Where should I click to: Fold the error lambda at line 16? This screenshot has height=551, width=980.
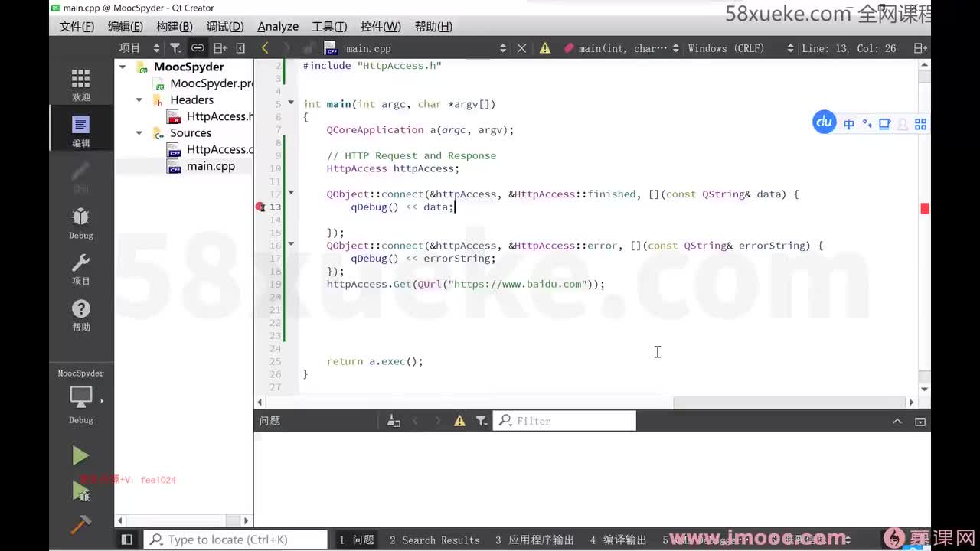point(291,243)
